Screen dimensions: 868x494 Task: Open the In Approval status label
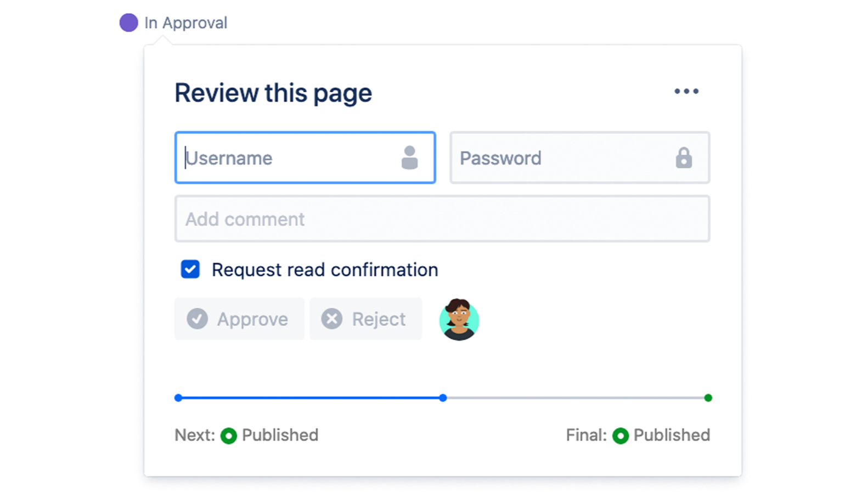click(185, 23)
